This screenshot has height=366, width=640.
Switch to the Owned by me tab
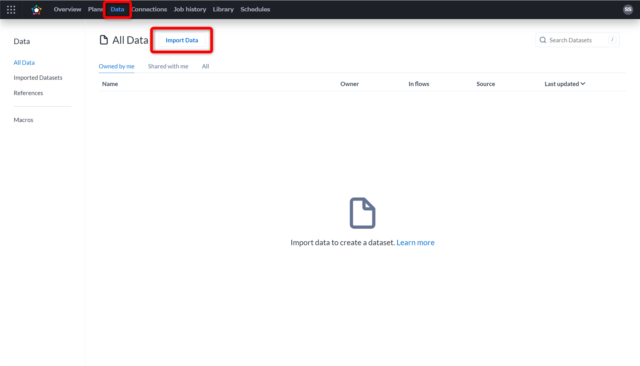[x=116, y=66]
